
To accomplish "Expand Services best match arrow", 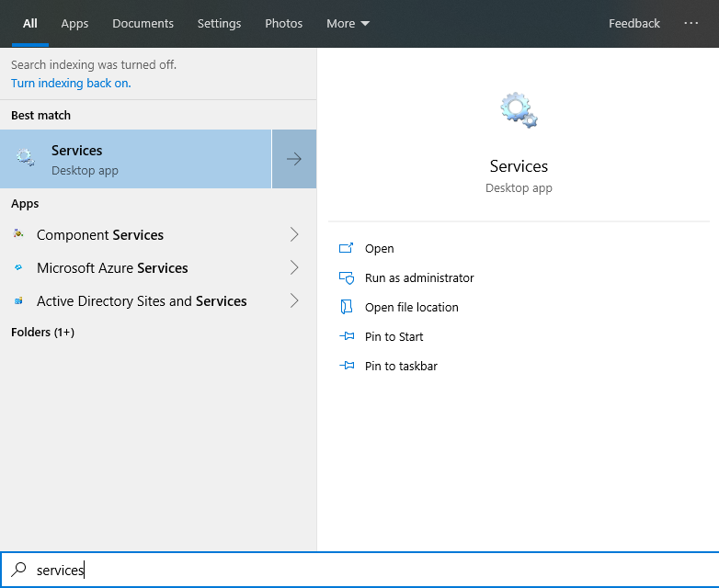I will point(294,159).
